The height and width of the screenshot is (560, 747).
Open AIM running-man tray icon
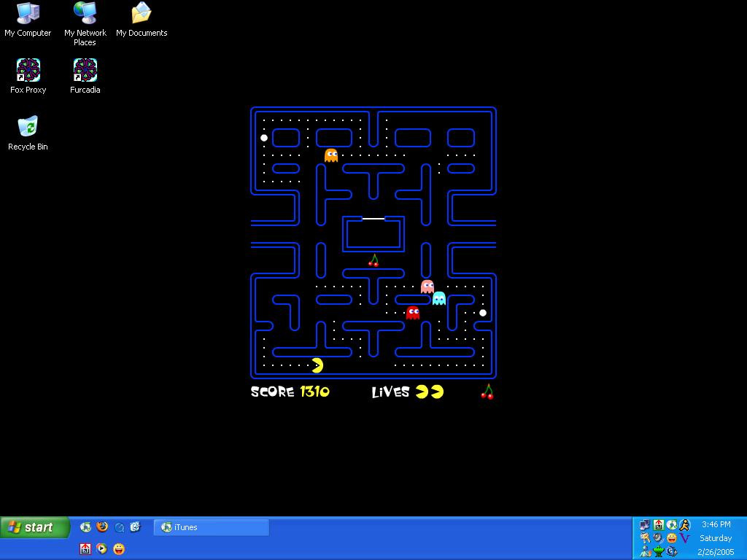point(684,525)
